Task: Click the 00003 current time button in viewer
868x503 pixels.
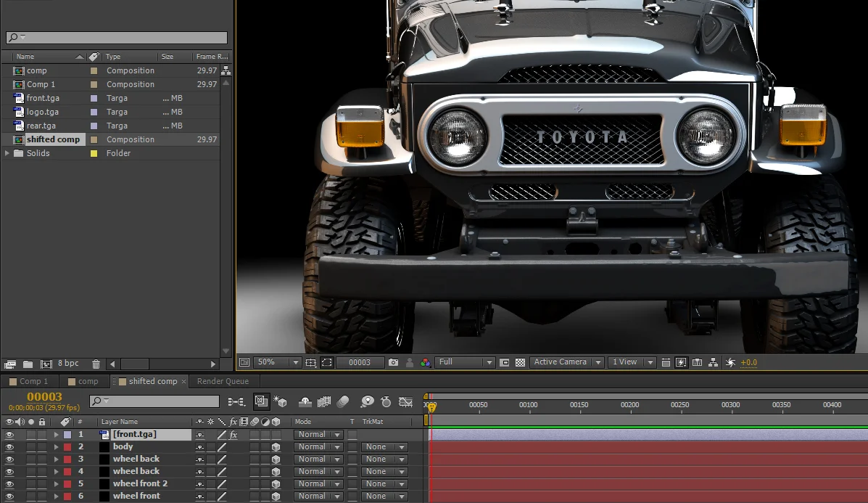Action: [359, 362]
